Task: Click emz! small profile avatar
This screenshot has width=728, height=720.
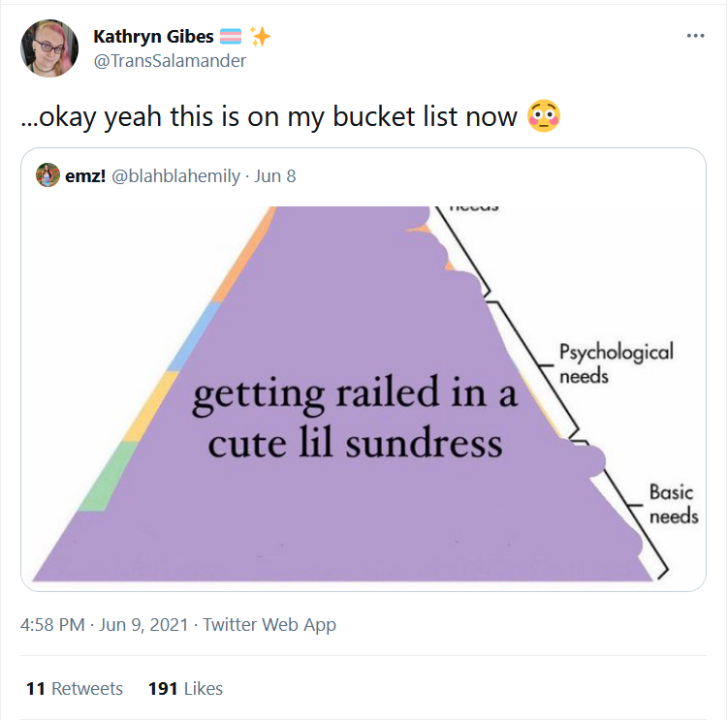Action: point(47,175)
